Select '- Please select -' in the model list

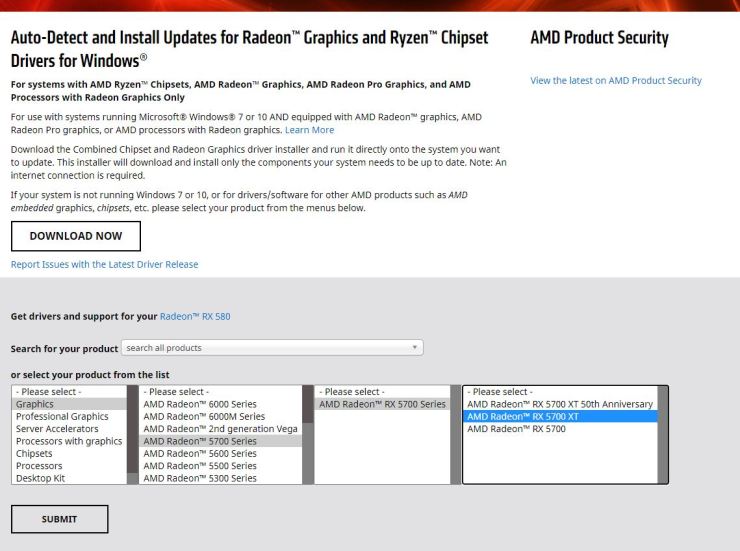pos(560,392)
